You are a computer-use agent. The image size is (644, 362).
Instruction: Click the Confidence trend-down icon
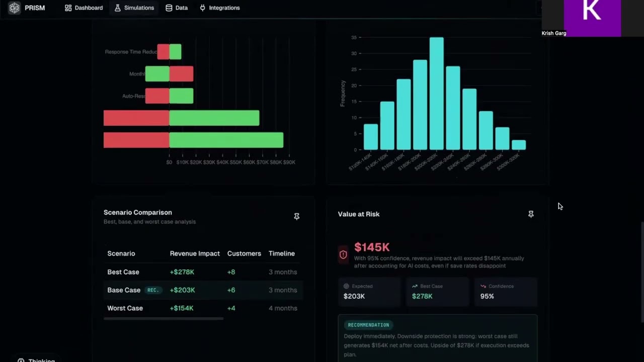tap(483, 286)
